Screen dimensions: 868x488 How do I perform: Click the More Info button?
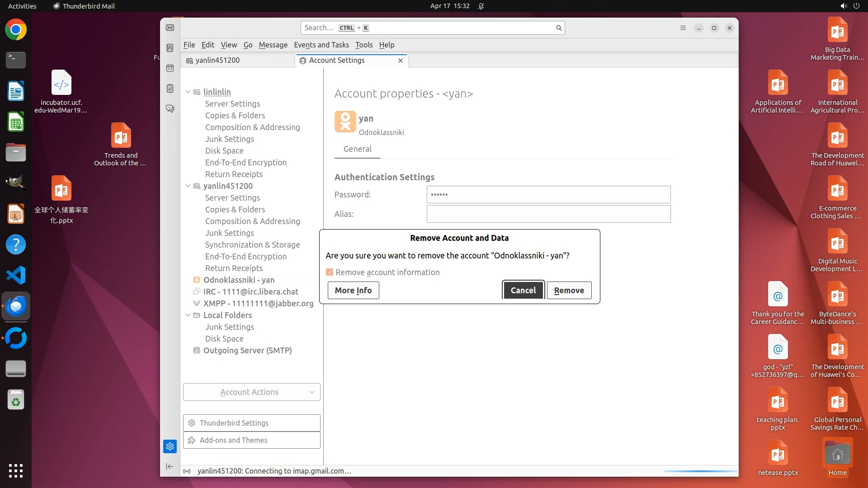(x=353, y=290)
